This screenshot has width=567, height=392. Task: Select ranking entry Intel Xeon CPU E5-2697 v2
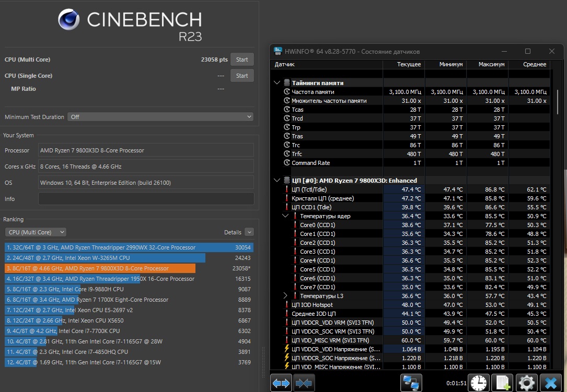pyautogui.click(x=129, y=310)
